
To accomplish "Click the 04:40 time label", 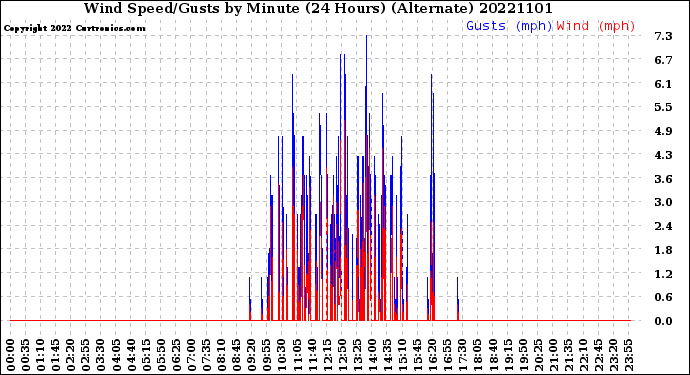I will [131, 355].
